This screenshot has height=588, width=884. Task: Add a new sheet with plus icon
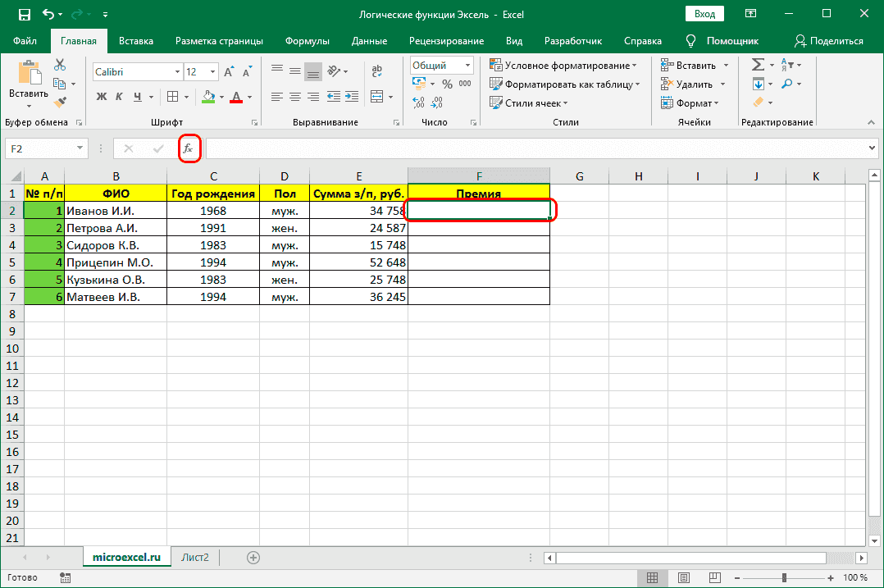pyautogui.click(x=253, y=558)
